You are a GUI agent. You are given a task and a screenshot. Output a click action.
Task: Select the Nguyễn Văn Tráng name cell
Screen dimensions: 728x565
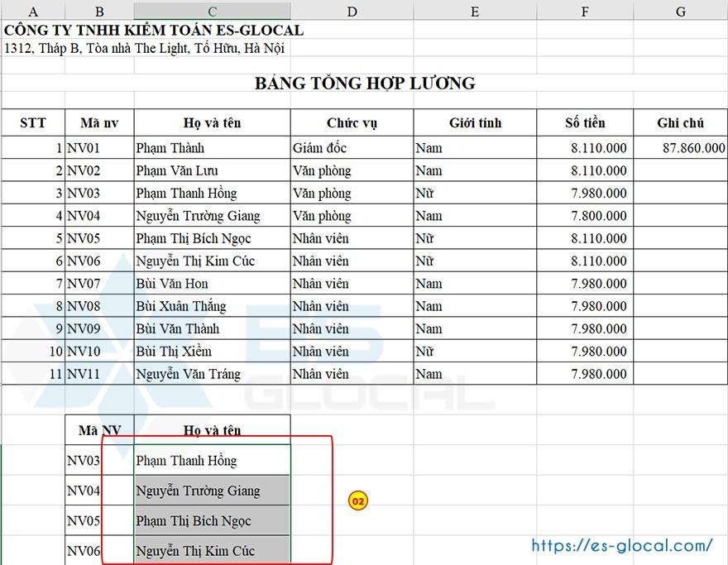[x=212, y=374]
